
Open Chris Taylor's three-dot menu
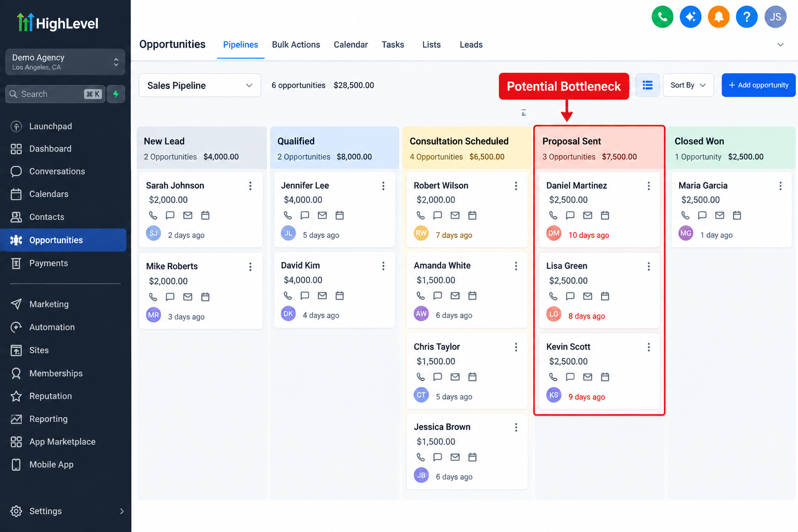516,347
